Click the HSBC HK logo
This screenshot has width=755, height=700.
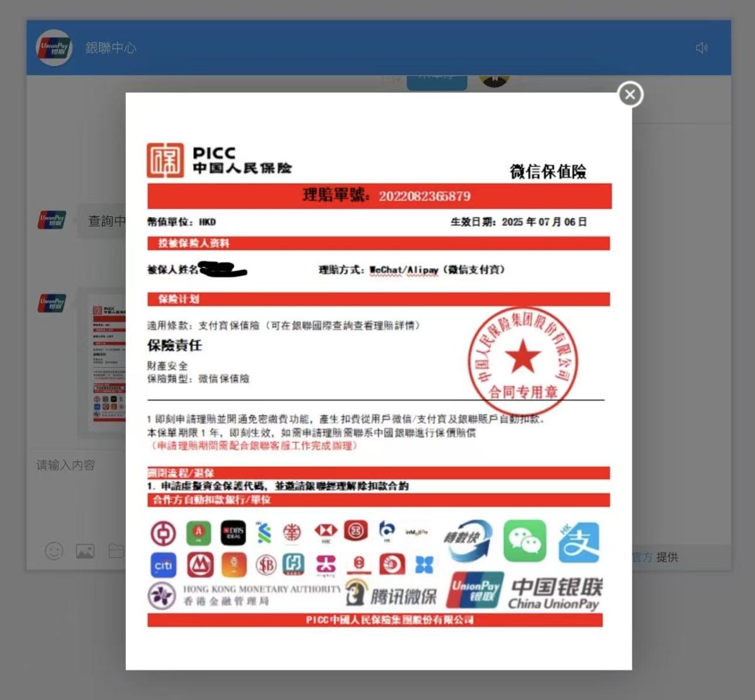click(326, 532)
